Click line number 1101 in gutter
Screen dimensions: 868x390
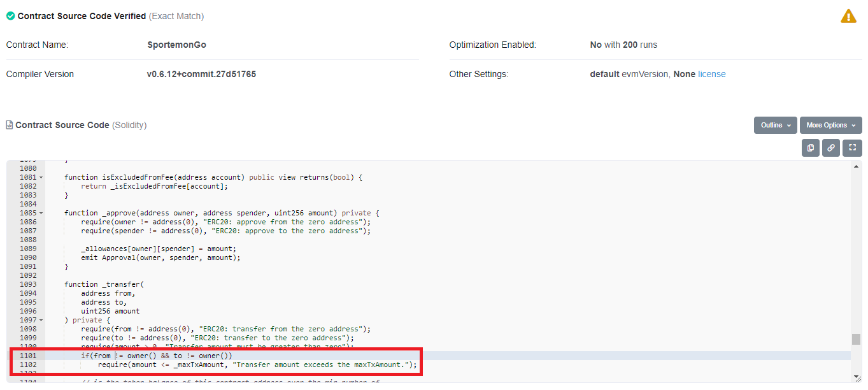[28, 356]
